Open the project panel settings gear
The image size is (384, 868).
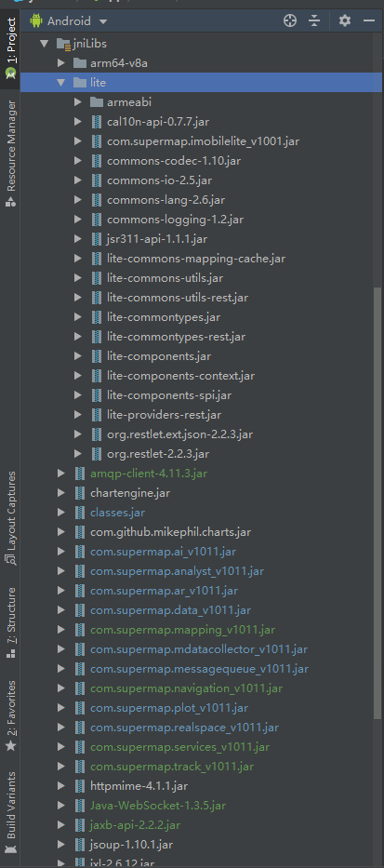click(x=345, y=21)
